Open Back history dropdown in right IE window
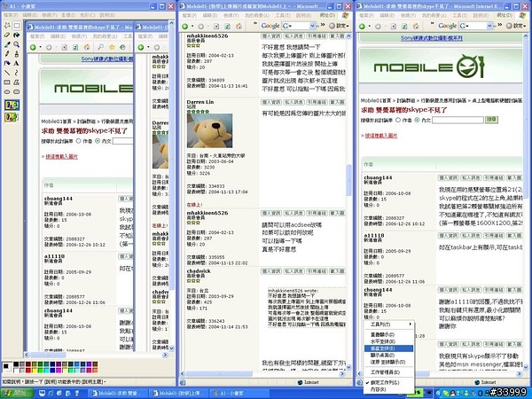 369,27
